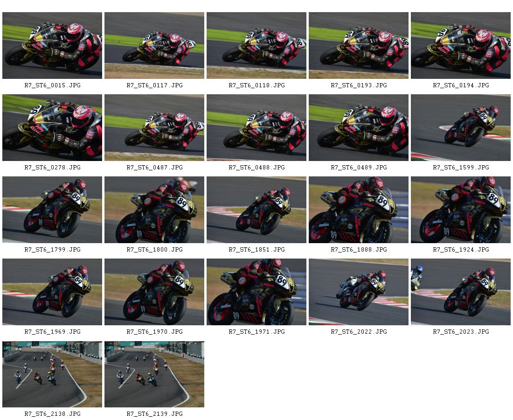The image size is (513, 420).
Task: Open thumbnail R7_ST6_0015.JPG
Action: (52, 46)
